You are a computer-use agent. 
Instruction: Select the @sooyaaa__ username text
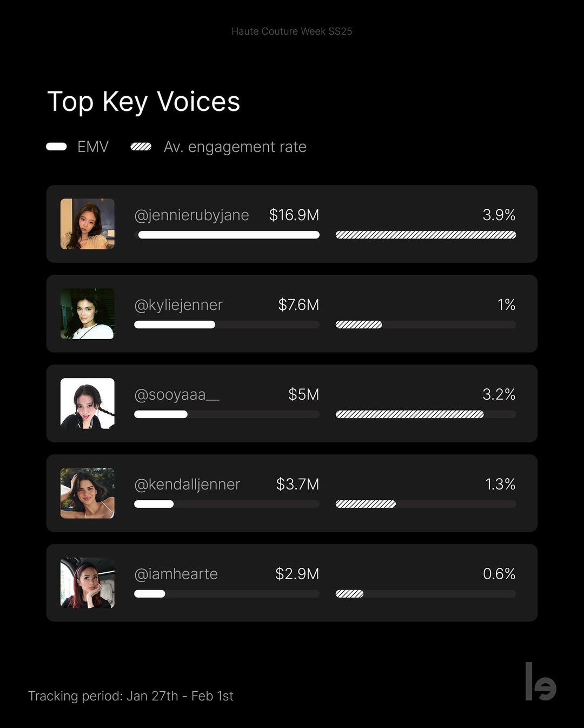(x=177, y=395)
